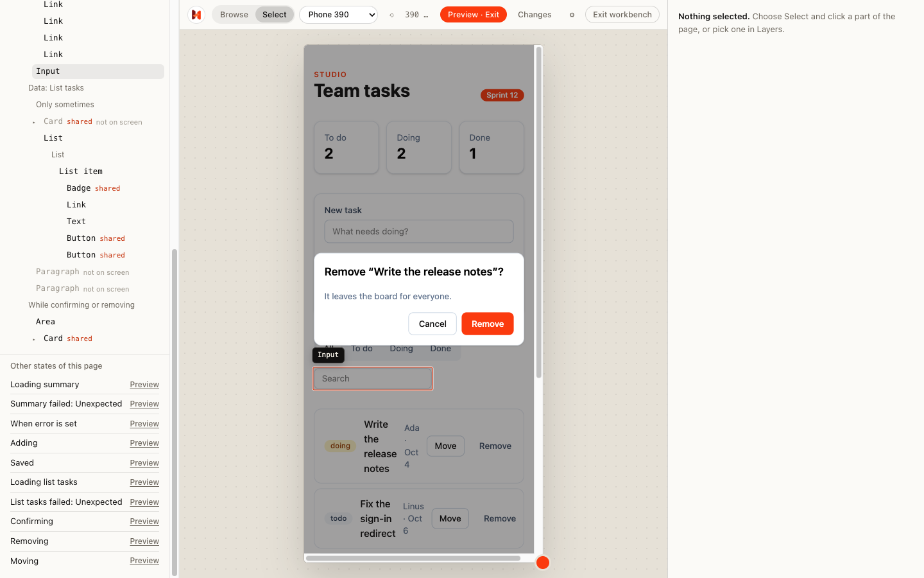Click Remove on Write the release notes task
Image resolution: width=924 pixels, height=578 pixels.
pyautogui.click(x=495, y=446)
